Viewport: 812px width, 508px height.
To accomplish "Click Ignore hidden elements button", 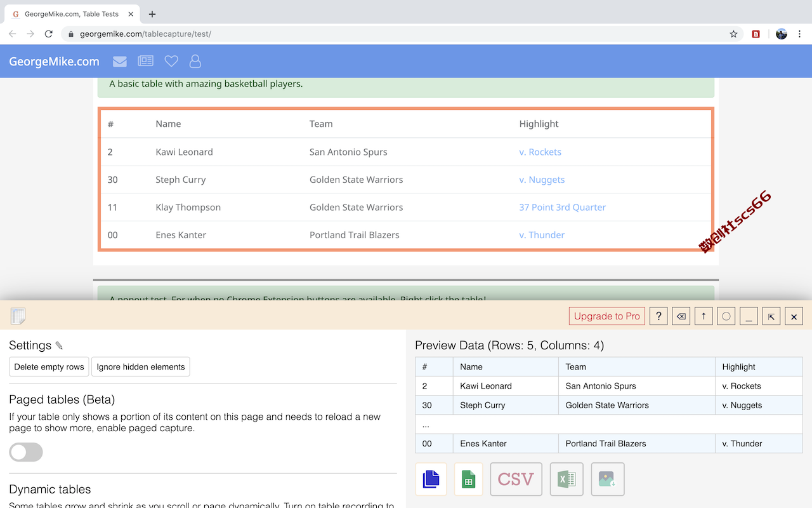I will (141, 367).
